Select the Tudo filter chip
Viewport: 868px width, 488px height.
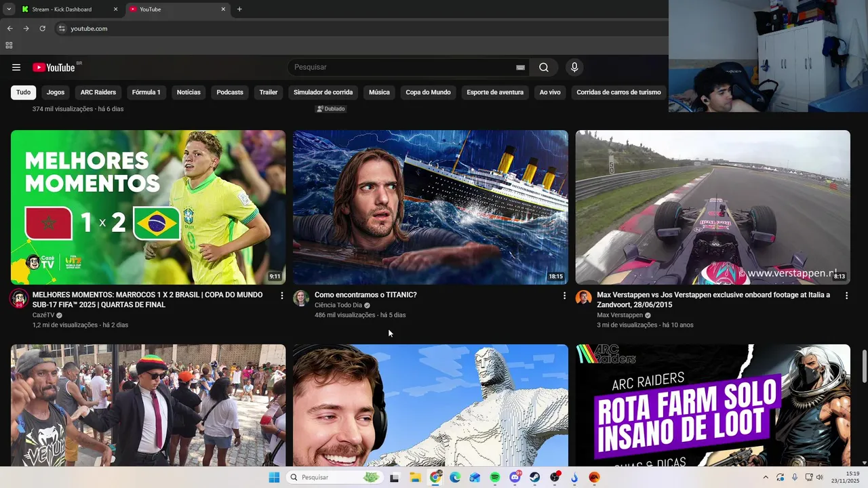coord(23,92)
